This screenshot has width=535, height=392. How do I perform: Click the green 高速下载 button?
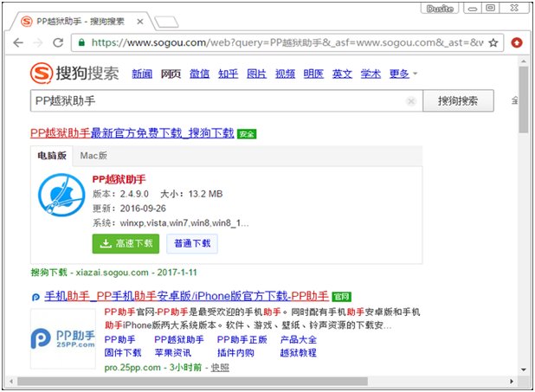(x=126, y=243)
